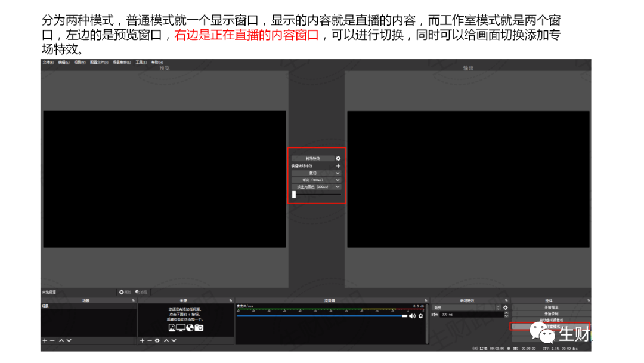Undock the 转场特效 panel with its corner icon

pos(506,300)
